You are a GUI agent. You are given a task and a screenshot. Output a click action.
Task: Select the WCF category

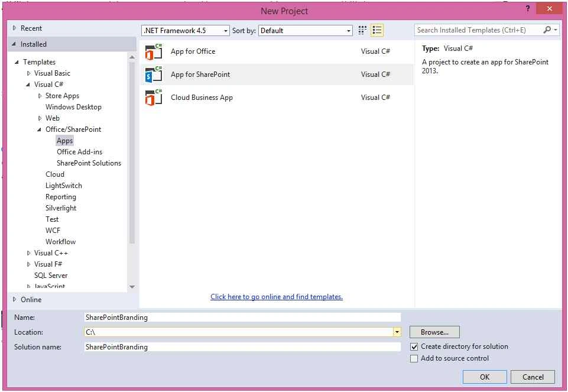pyautogui.click(x=53, y=231)
